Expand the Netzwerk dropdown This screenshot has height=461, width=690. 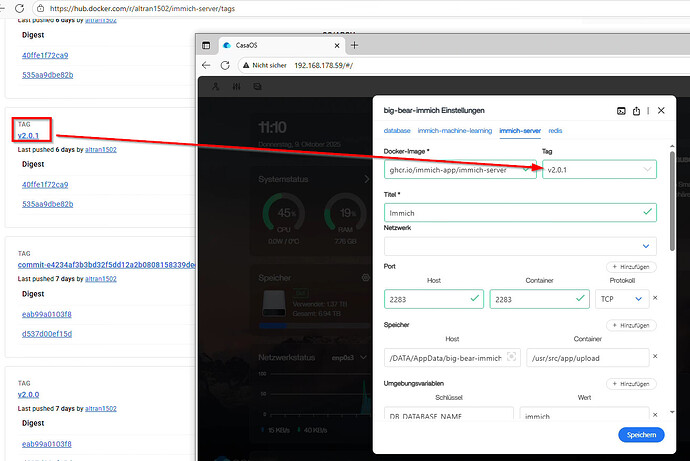click(520, 245)
